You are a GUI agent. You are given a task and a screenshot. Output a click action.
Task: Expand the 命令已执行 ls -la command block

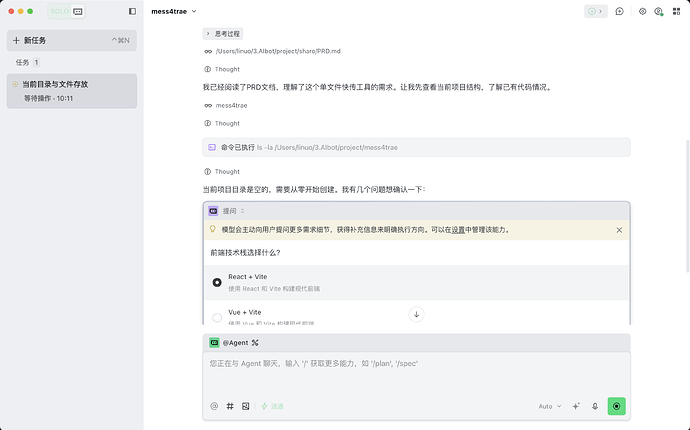(x=416, y=147)
